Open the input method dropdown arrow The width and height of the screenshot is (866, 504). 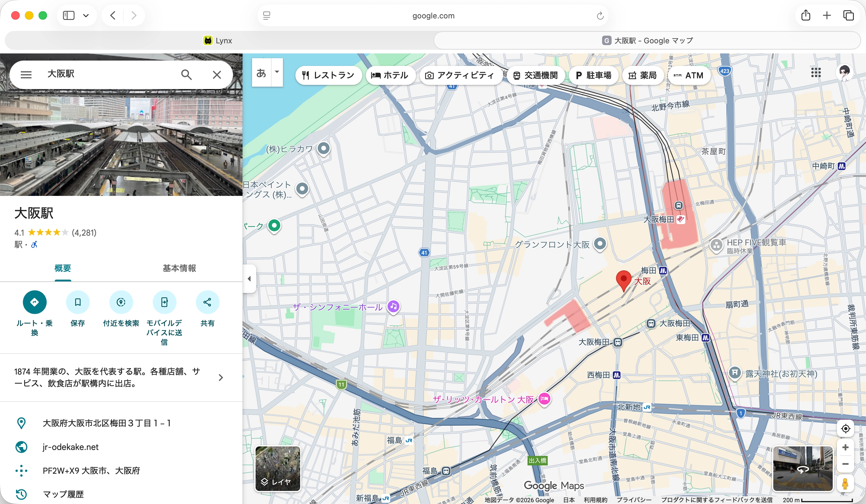click(277, 72)
